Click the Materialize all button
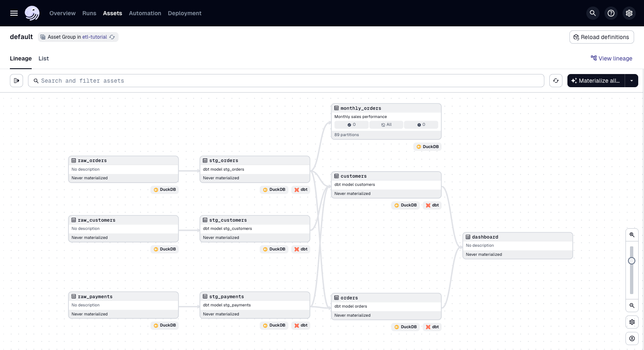The image size is (644, 350). (596, 81)
